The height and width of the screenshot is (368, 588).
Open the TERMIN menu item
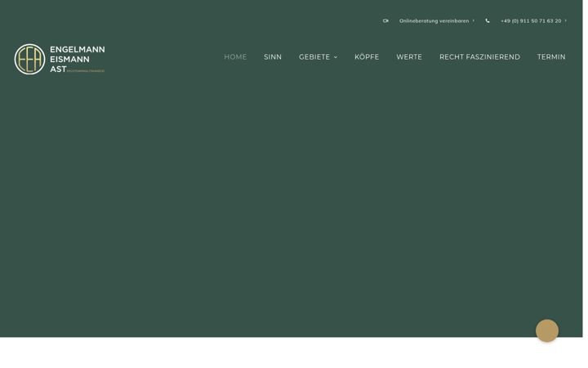(x=551, y=57)
